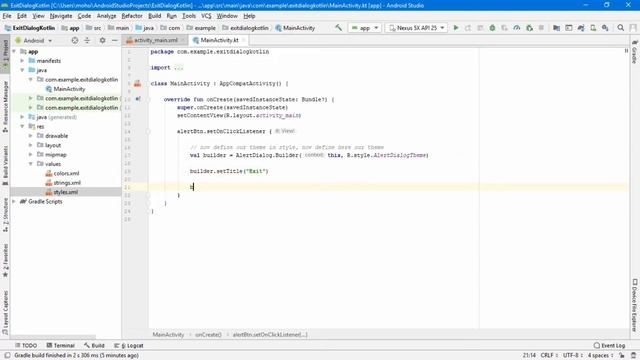This screenshot has height=360, width=640.
Task: Click the override gutter icon beside onCreate
Action: coord(138,99)
